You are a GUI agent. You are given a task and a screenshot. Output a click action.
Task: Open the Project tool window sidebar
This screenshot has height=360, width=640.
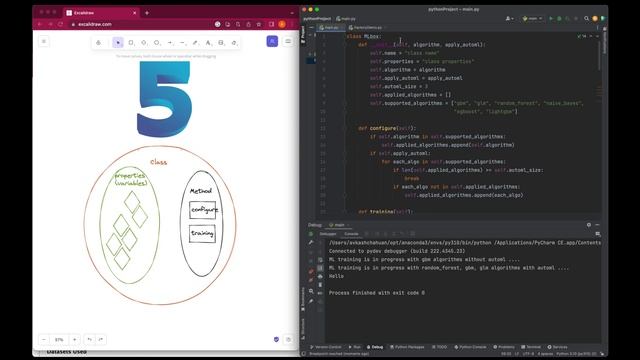303,35
